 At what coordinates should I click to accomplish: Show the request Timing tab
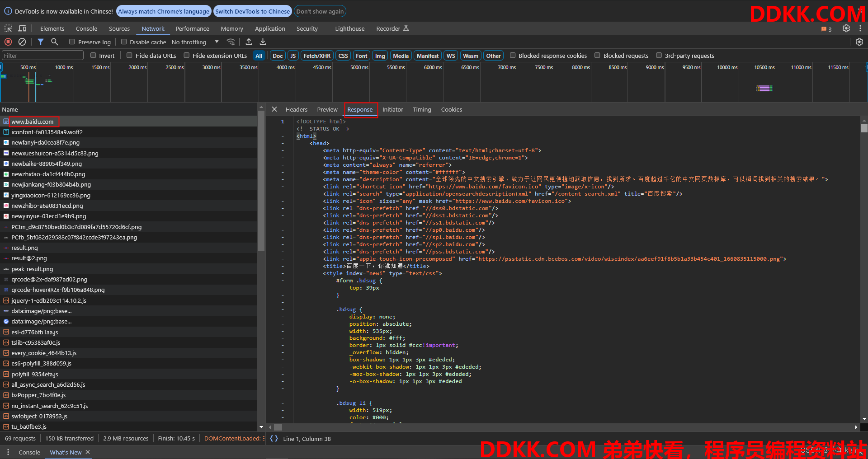[x=422, y=109]
